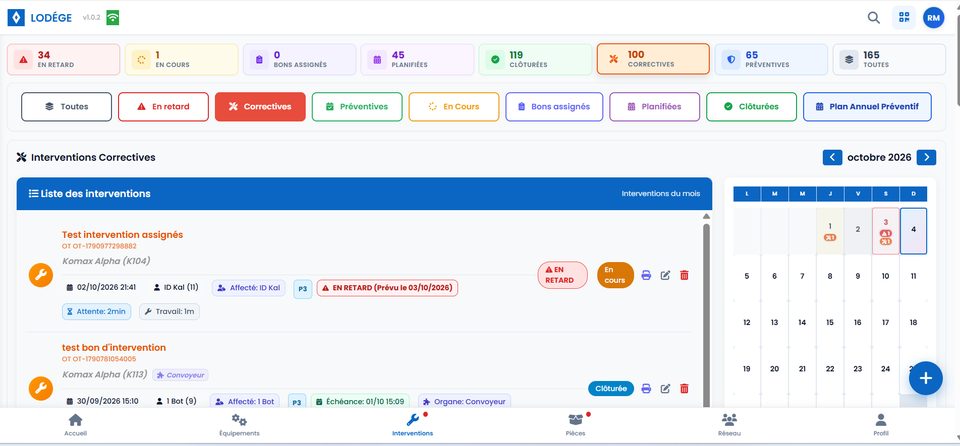The image size is (960, 446).
Task: Open the search magnifier icon
Action: click(x=874, y=18)
